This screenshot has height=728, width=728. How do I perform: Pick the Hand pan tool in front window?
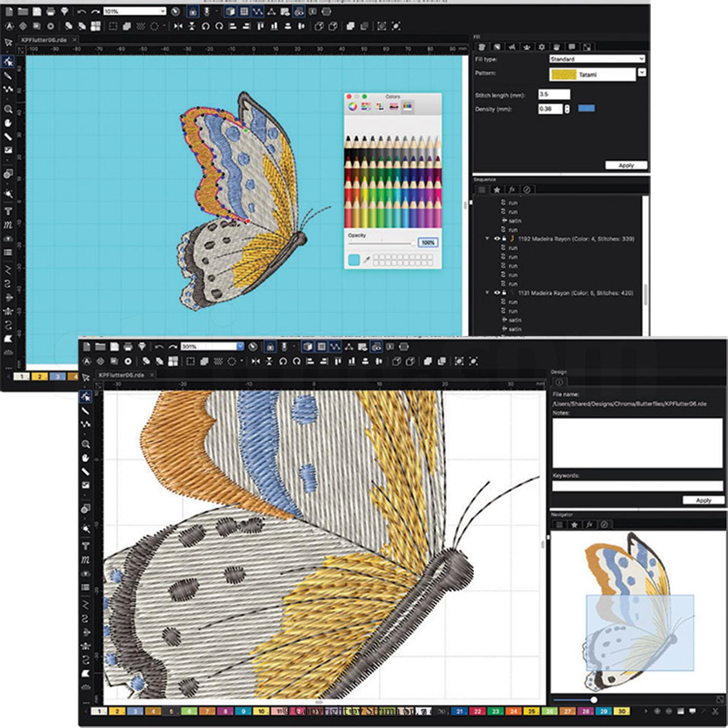[x=85, y=458]
